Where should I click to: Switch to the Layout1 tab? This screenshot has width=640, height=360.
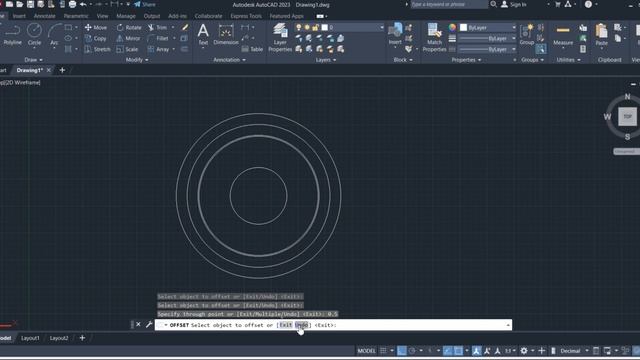click(30, 338)
